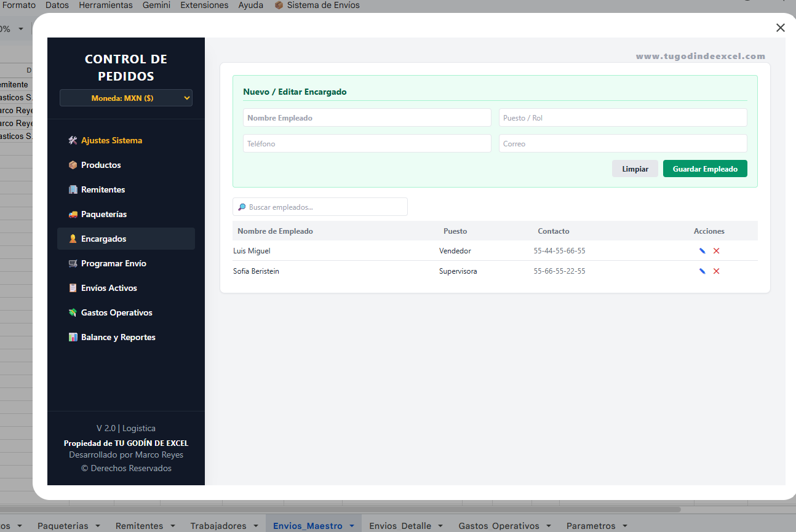Image resolution: width=796 pixels, height=532 pixels.
Task: Open the Envios_Maestro sheet tab arrow
Action: [352, 526]
